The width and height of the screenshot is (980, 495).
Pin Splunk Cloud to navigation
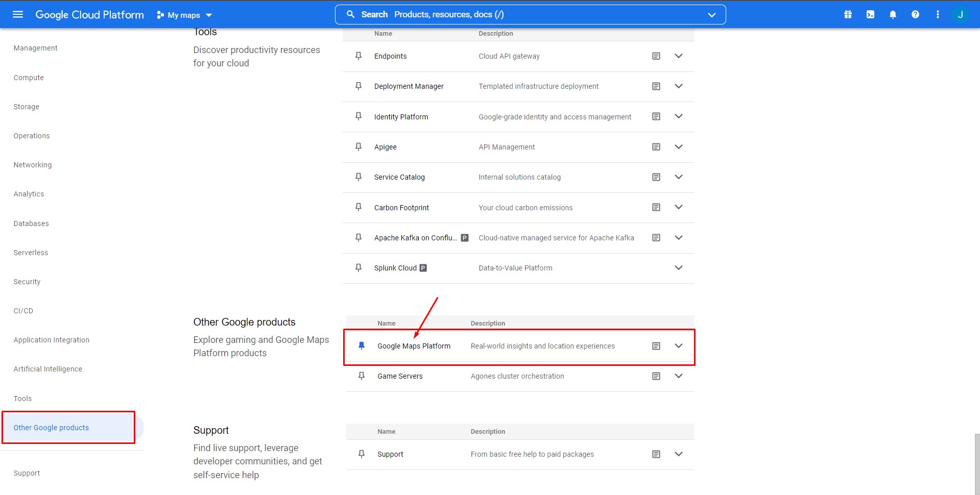[358, 268]
